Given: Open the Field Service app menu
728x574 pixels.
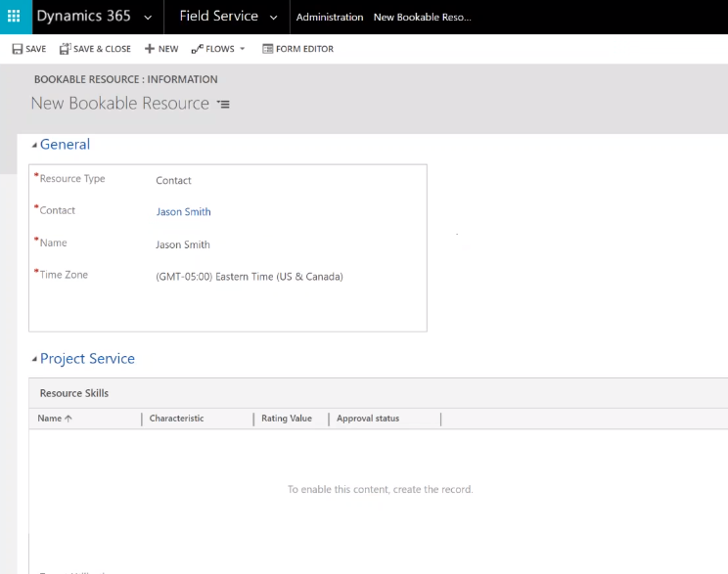Looking at the screenshot, I should pyautogui.click(x=218, y=16).
